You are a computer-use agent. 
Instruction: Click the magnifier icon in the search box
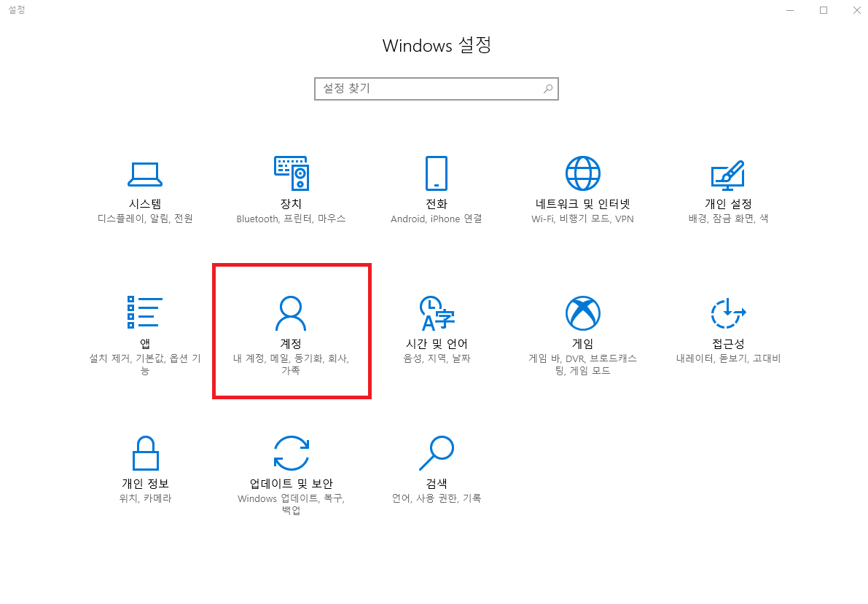547,89
